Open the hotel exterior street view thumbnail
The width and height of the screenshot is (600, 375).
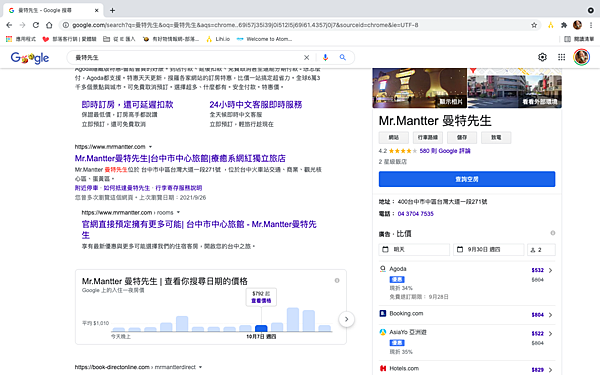pyautogui.click(x=515, y=88)
